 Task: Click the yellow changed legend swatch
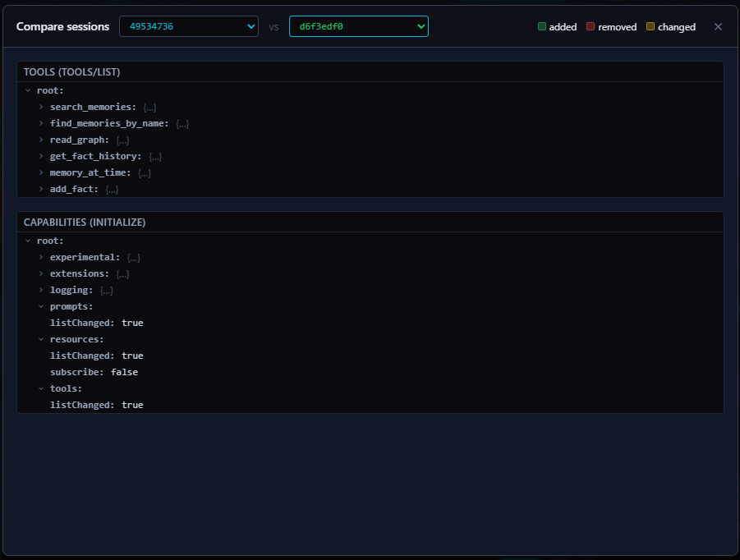coord(650,26)
